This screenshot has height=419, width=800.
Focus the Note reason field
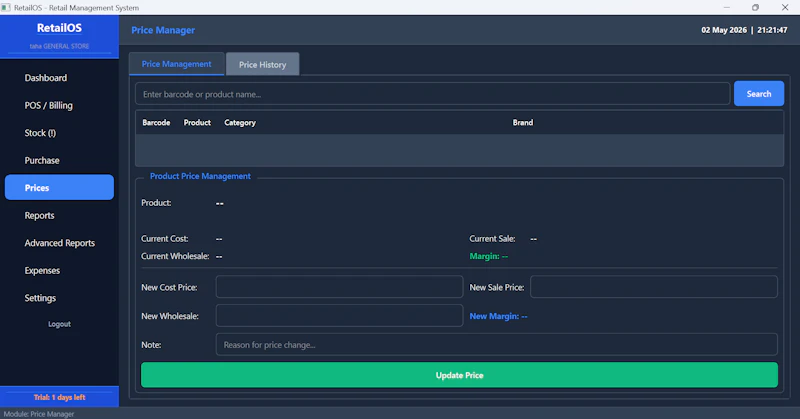tap(496, 344)
